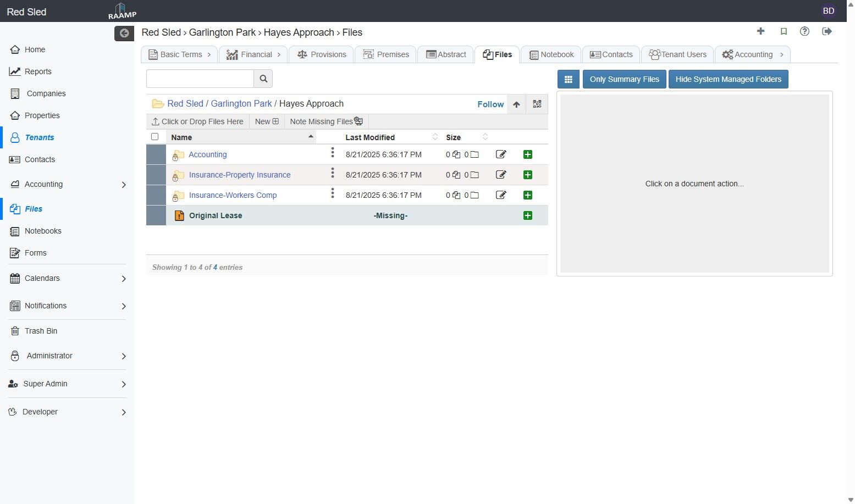Viewport: 855px width, 504px height.
Task: Sort by the Last Modified column
Action: coord(391,137)
